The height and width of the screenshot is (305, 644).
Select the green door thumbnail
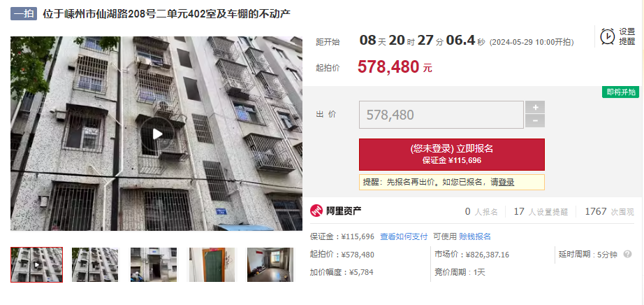(212, 264)
